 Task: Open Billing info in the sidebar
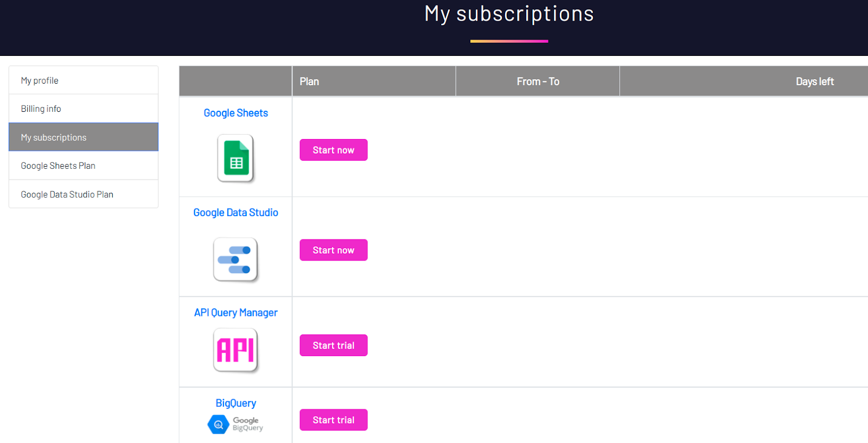(x=84, y=109)
